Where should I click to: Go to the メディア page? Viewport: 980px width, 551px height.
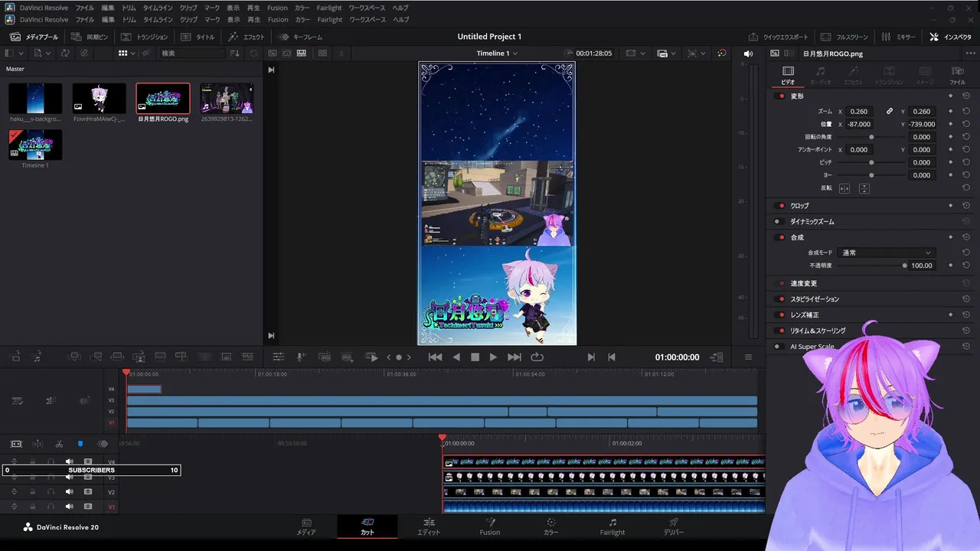pyautogui.click(x=306, y=527)
